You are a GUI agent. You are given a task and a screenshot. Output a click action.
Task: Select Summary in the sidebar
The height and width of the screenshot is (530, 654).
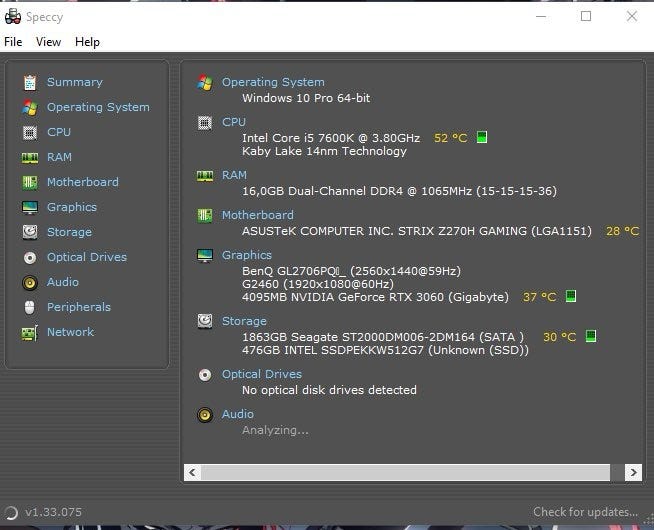pos(75,82)
